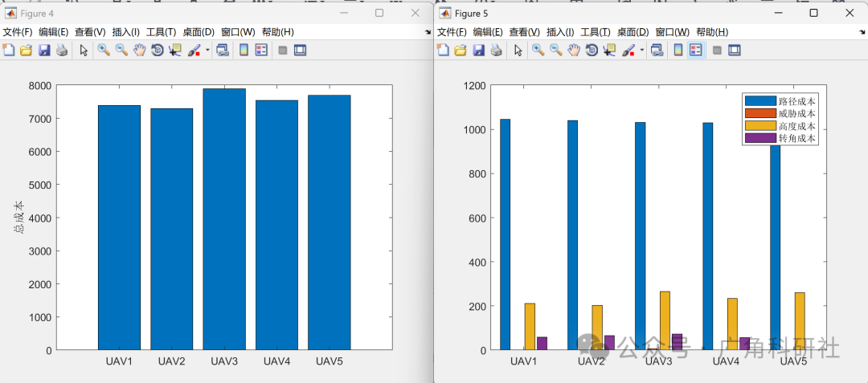Open 帮助(H) menu in Figure 5
Screen dimensions: 868x383
click(x=712, y=32)
